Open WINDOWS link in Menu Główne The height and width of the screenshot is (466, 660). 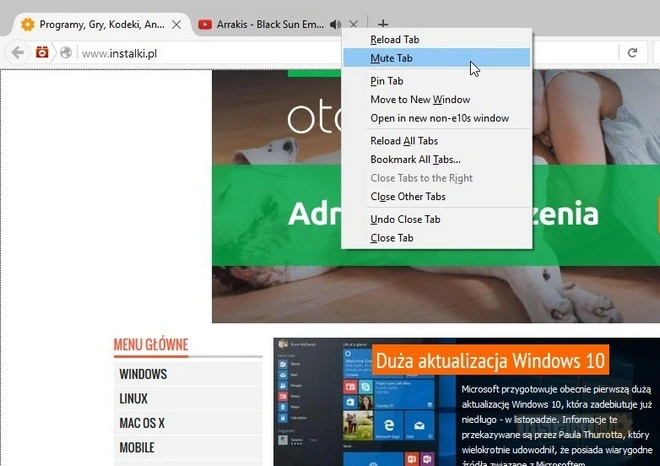coord(143,374)
